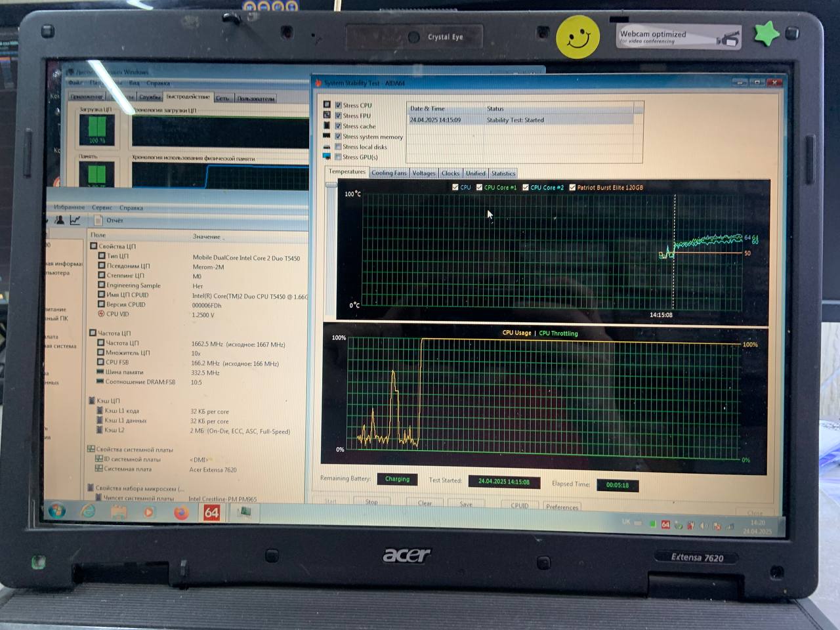The height and width of the screenshot is (630, 840).
Task: Click the AIDA64 tray icon in system tray
Action: click(x=665, y=524)
